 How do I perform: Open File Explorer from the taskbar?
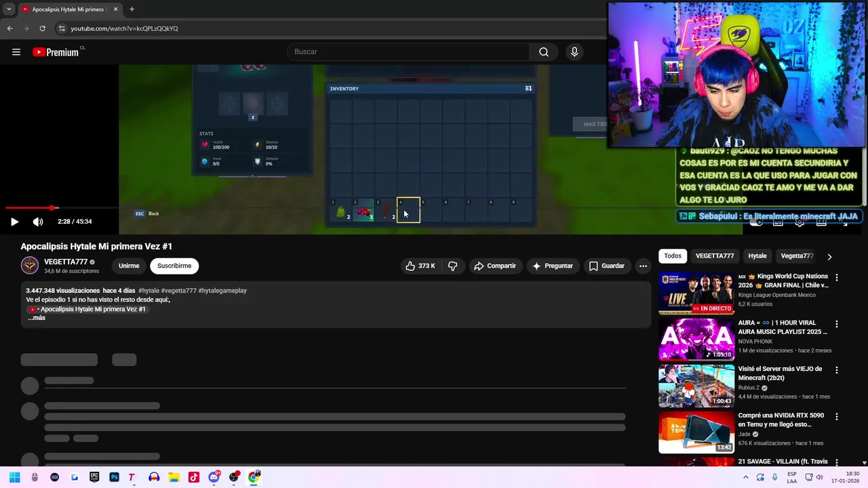[x=174, y=477]
